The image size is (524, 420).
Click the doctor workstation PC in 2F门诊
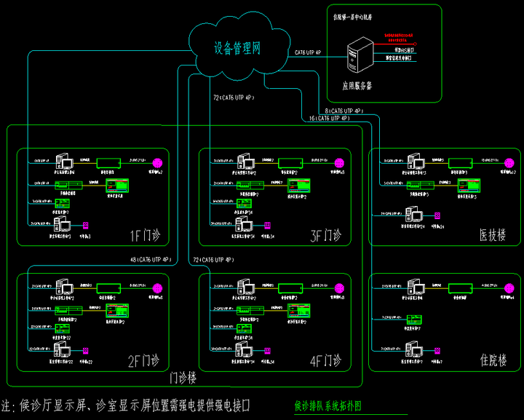click(x=62, y=349)
